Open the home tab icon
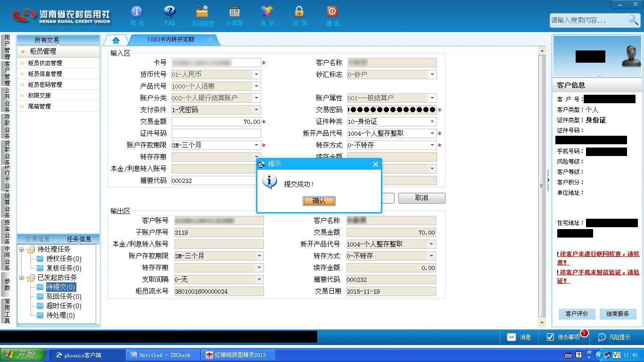Image resolution: width=644 pixels, height=362 pixels. tap(116, 41)
